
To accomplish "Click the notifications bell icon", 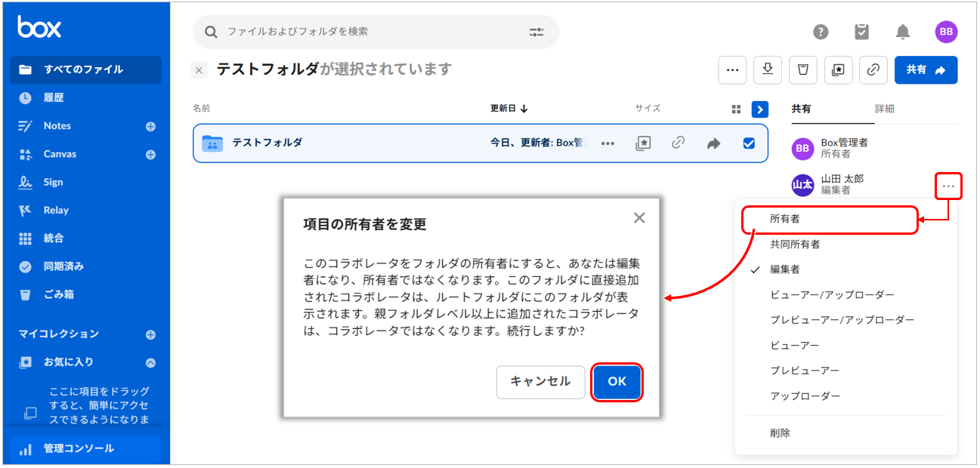I will coord(902,32).
